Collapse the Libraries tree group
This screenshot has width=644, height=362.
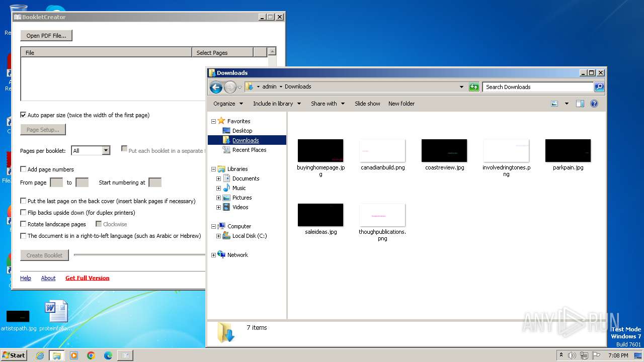click(213, 169)
